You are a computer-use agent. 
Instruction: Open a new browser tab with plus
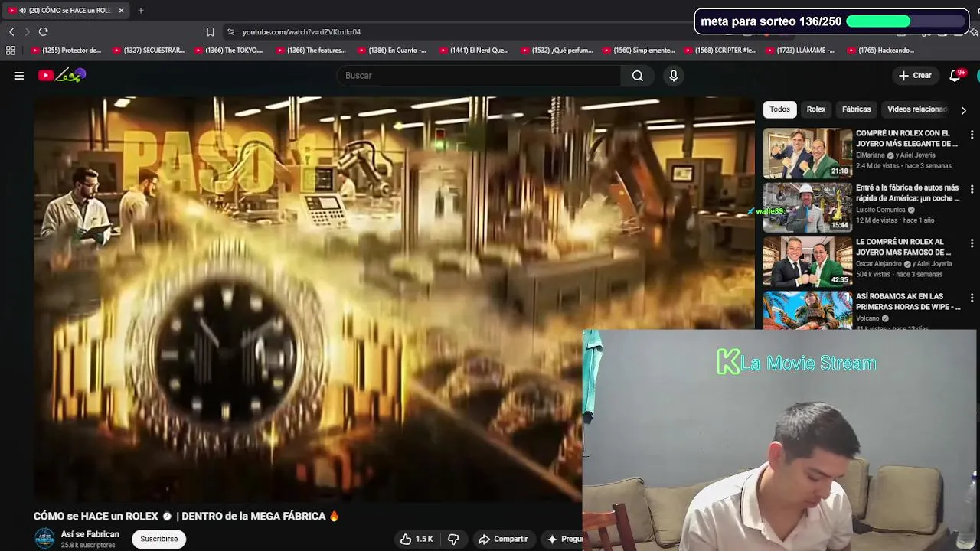tap(141, 11)
